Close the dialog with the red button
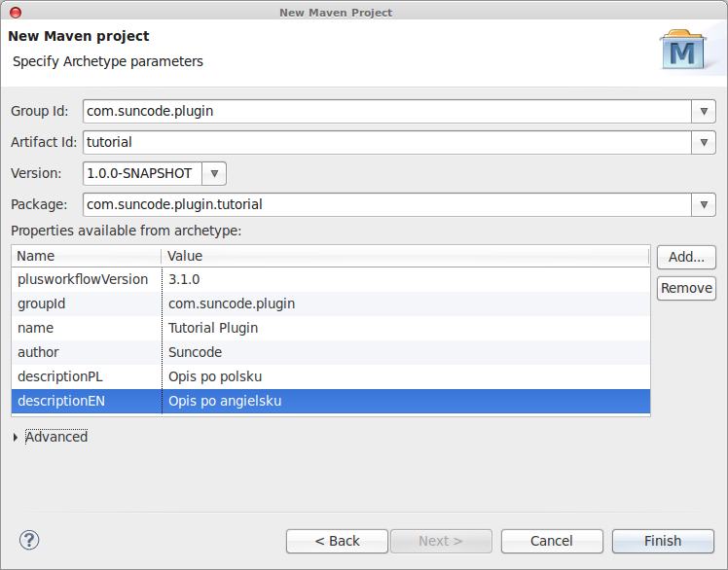The height and width of the screenshot is (570, 728). point(16,13)
